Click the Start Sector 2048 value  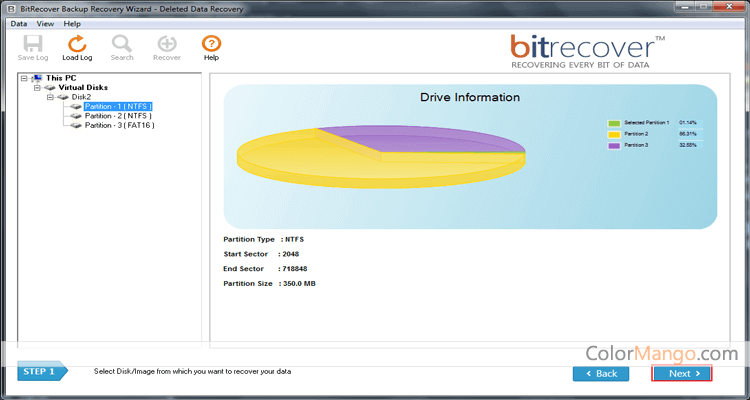(291, 254)
